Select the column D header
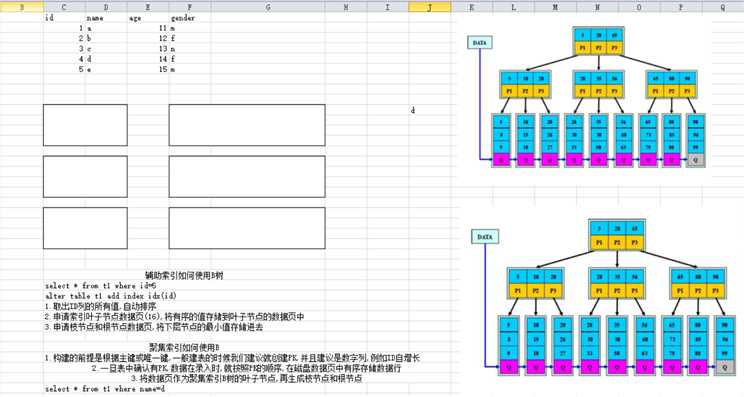This screenshot has width=744, height=397. tap(106, 7)
